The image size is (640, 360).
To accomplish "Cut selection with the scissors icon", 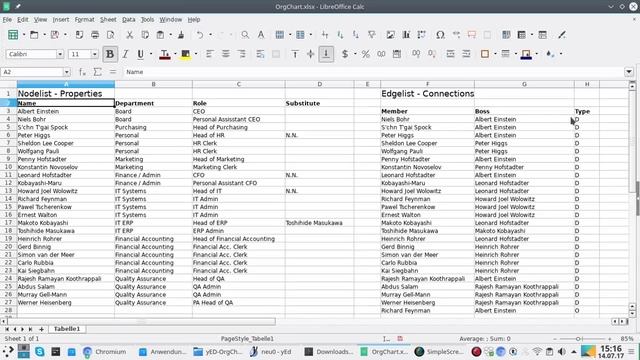I will [129, 35].
